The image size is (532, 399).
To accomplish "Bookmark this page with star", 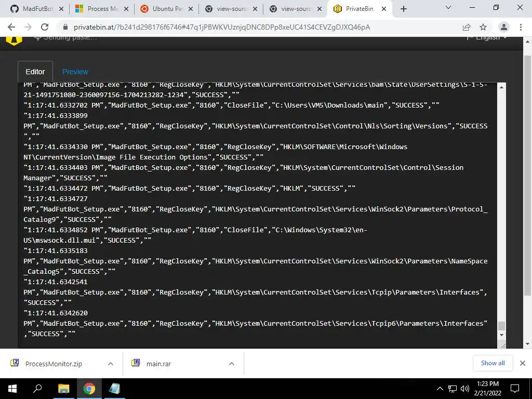I will click(483, 27).
